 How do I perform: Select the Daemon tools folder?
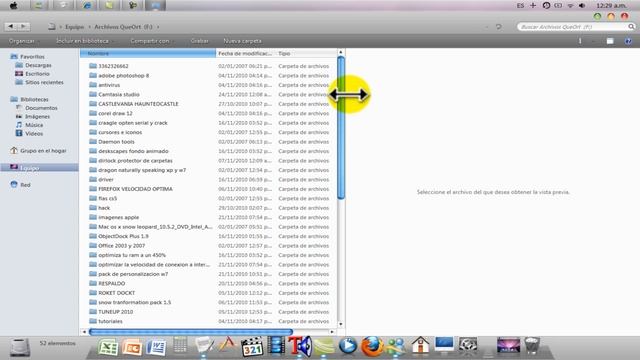116,142
